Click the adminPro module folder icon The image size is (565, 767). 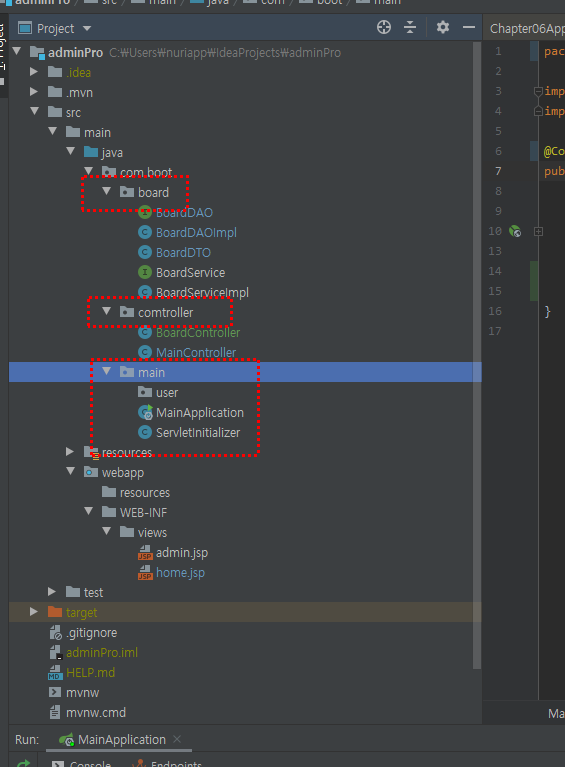click(x=37, y=52)
